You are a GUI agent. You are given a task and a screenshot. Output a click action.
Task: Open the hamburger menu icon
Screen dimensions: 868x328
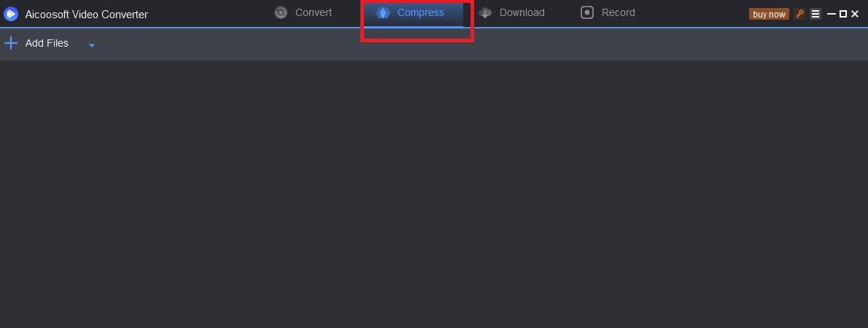815,14
